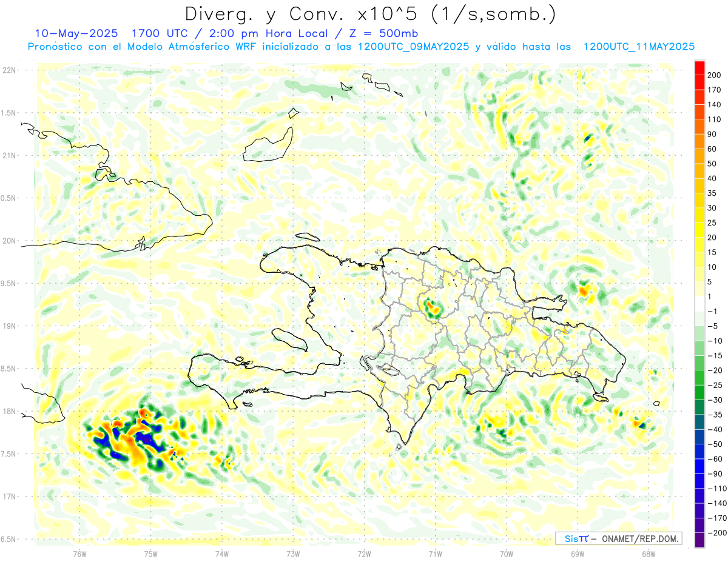Viewport: 728px width, 562px height.
Task: Click the white swatch between 1 and -1
Action: point(699,304)
